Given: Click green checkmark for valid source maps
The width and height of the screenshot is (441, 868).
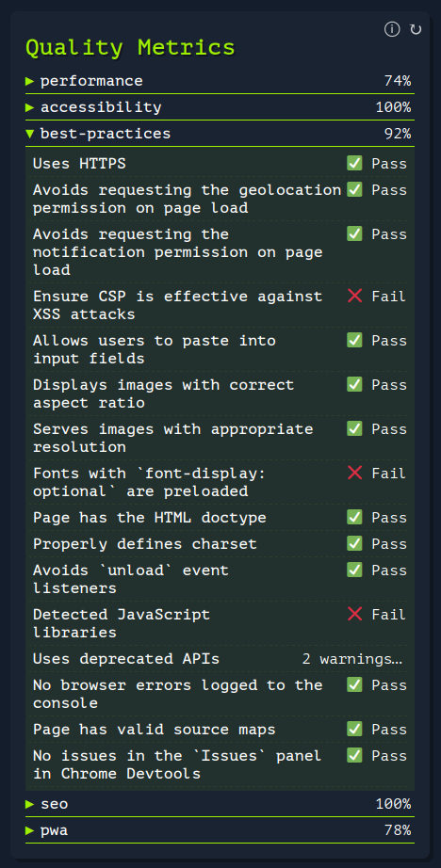Looking at the screenshot, I should click(354, 730).
